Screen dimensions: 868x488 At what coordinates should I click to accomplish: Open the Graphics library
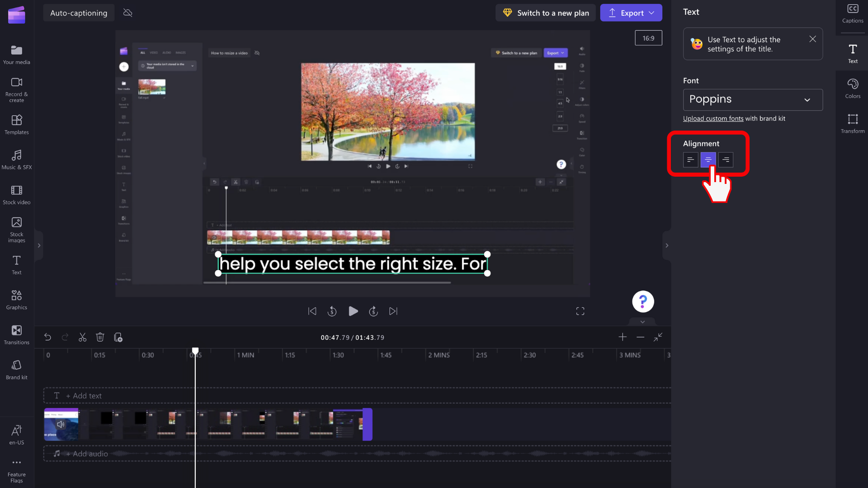click(17, 300)
